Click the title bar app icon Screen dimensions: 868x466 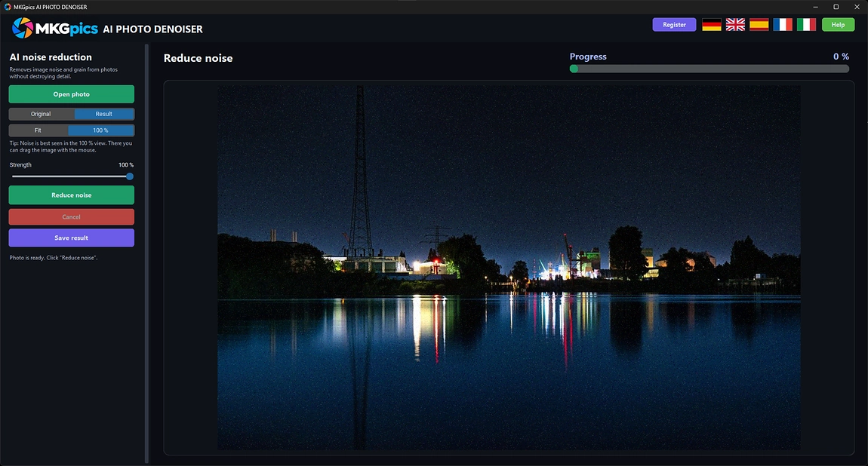click(8, 7)
